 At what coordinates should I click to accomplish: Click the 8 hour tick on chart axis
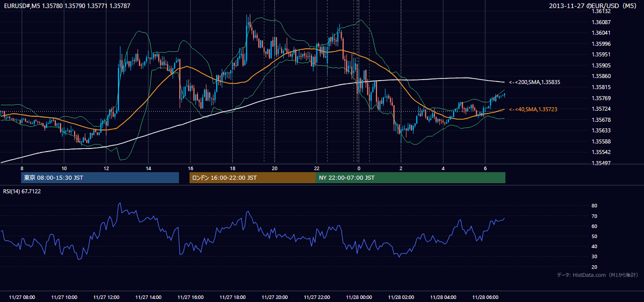(x=22, y=168)
